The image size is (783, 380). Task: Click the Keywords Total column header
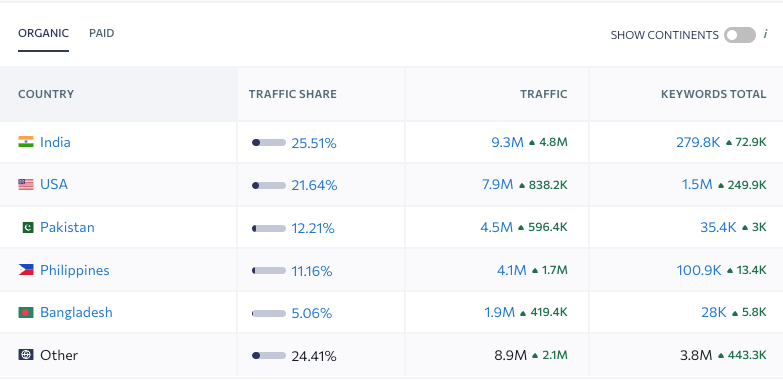click(x=714, y=94)
